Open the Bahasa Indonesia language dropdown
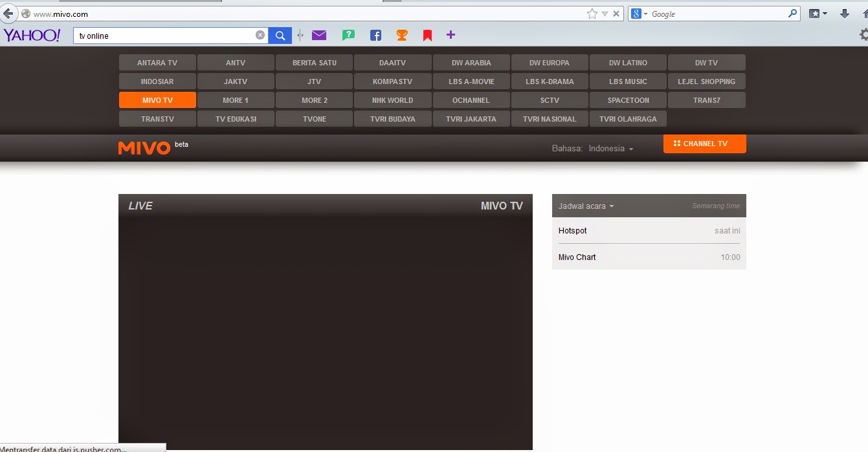Screen dimensions: 868x452 pos(611,149)
